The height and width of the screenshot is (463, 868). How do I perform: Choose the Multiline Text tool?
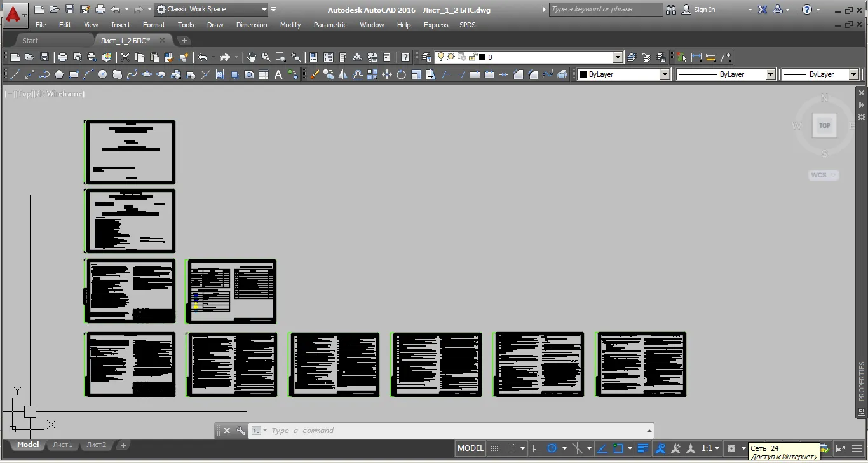coord(278,74)
